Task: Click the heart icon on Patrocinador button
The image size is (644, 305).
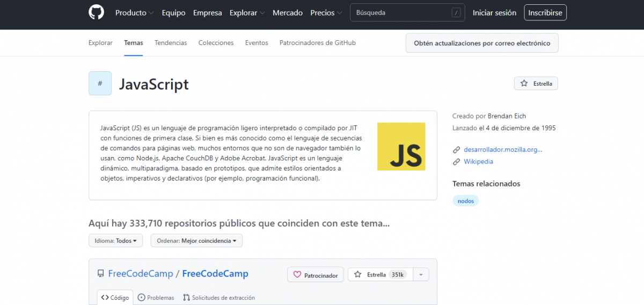Action: (297, 275)
